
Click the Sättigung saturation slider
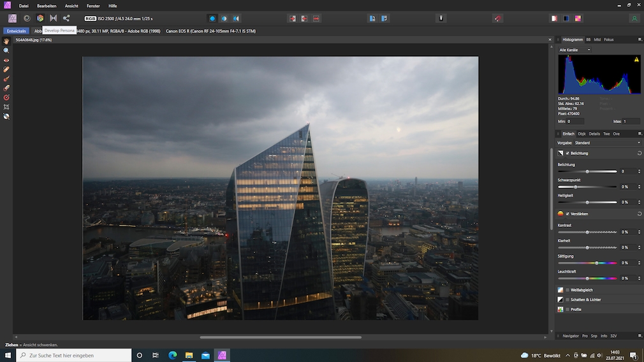pos(587,263)
